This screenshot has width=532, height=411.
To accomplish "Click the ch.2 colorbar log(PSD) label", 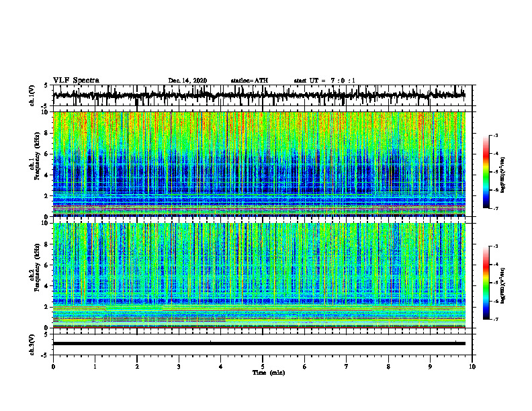I will point(503,285).
